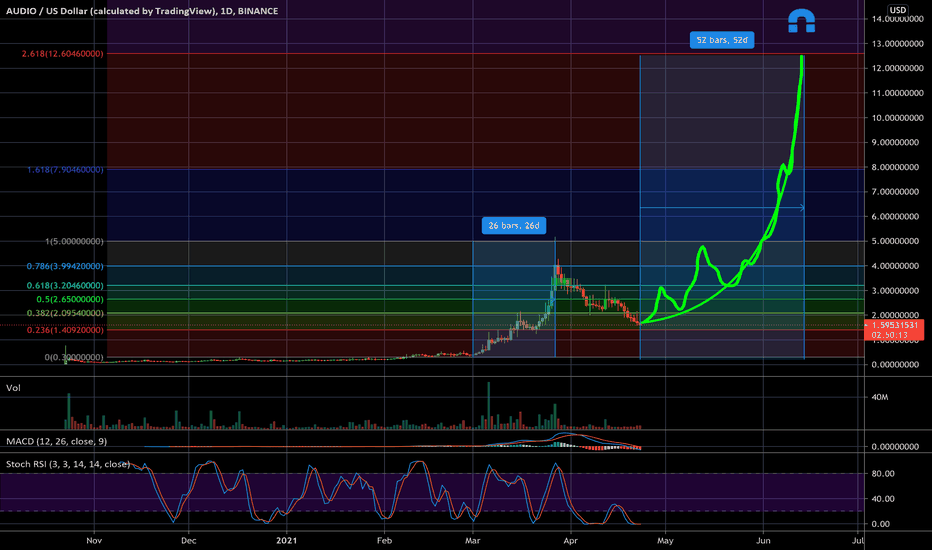Click the 0.786(3.99420000) Fibonacci label
Screen dimensions: 932x550
65,266
